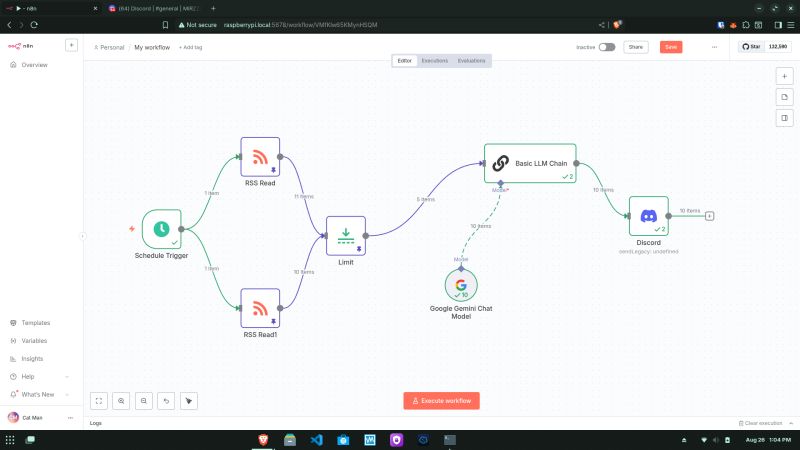The width and height of the screenshot is (800, 450).
Task: Click Clear execution in the Logs bar
Action: (x=760, y=423)
